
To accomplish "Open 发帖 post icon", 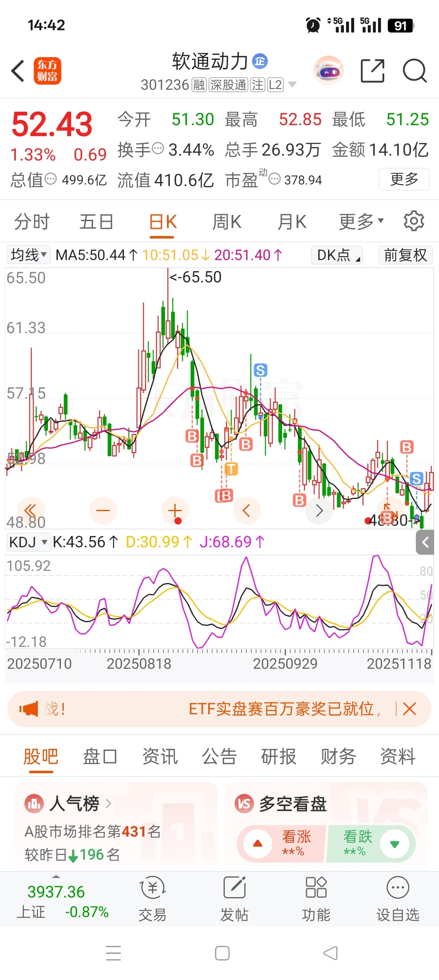I will click(235, 899).
